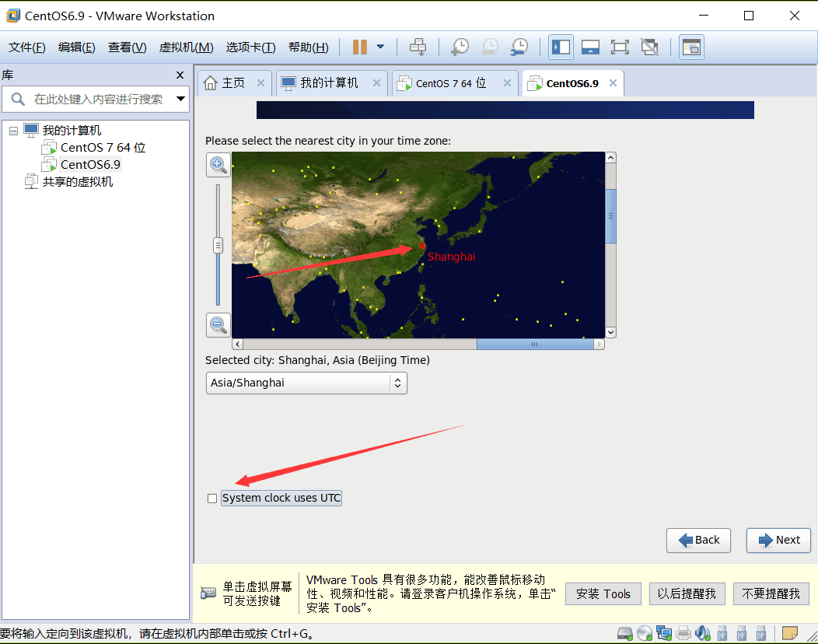Close the CentOS6.9 tab

click(613, 83)
